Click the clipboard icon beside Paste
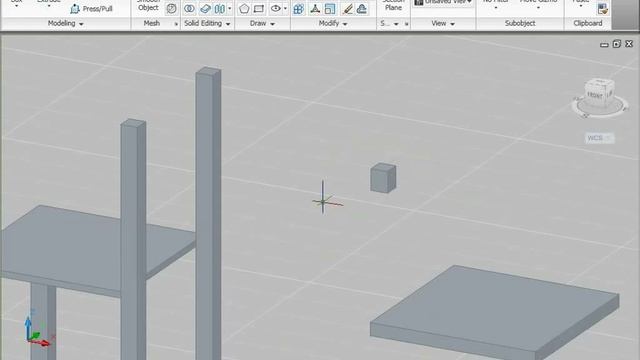Viewport: 640px width, 360px height. (602, 9)
